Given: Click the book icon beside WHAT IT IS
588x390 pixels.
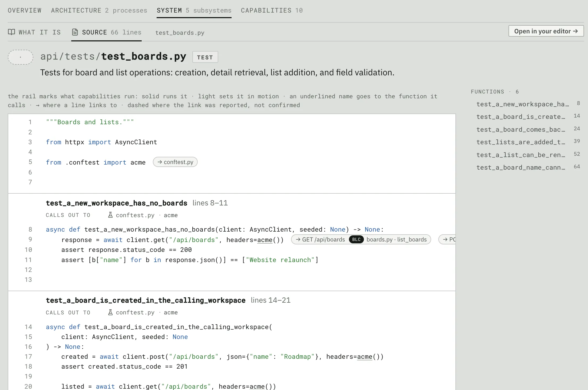Looking at the screenshot, I should point(11,32).
